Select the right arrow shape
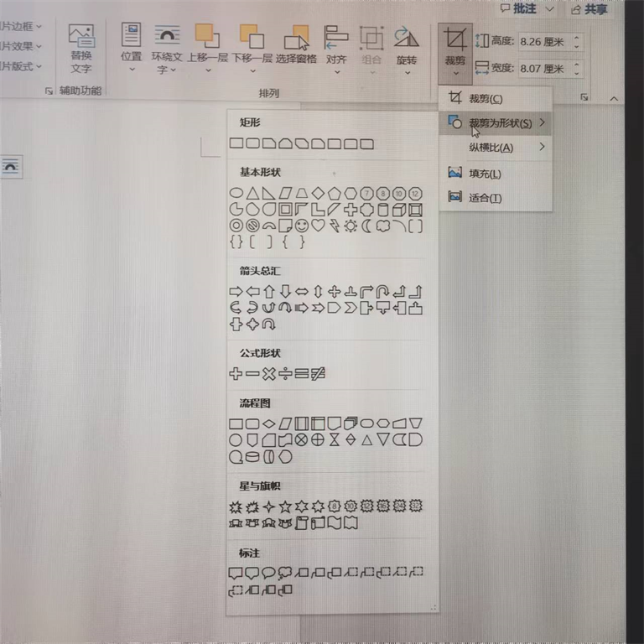This screenshot has height=644, width=644. (236, 292)
